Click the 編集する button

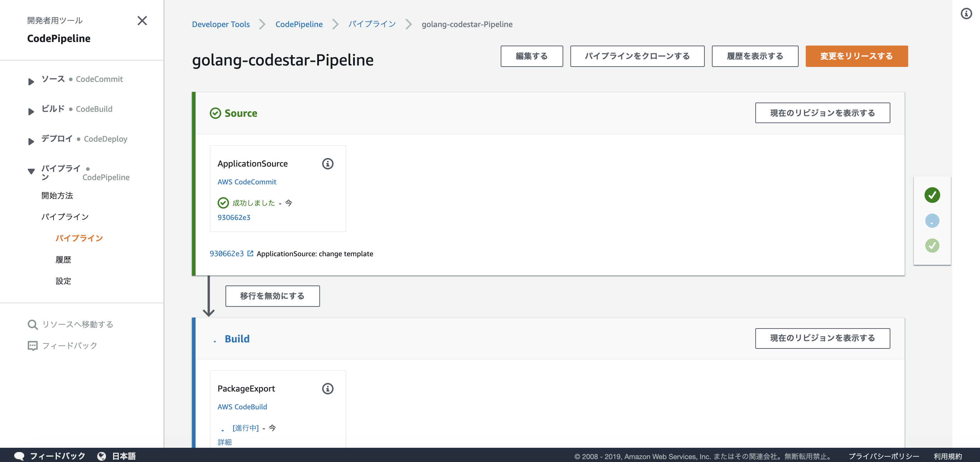tap(532, 56)
